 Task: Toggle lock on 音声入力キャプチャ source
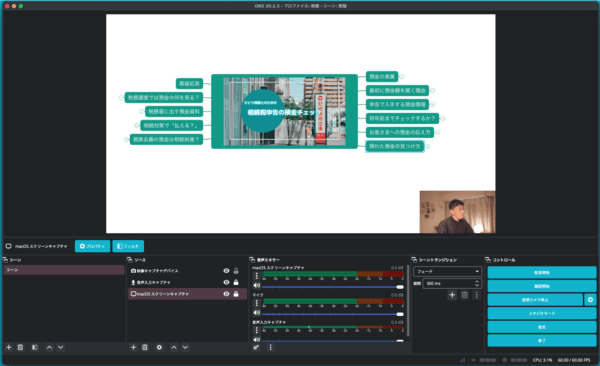236,282
